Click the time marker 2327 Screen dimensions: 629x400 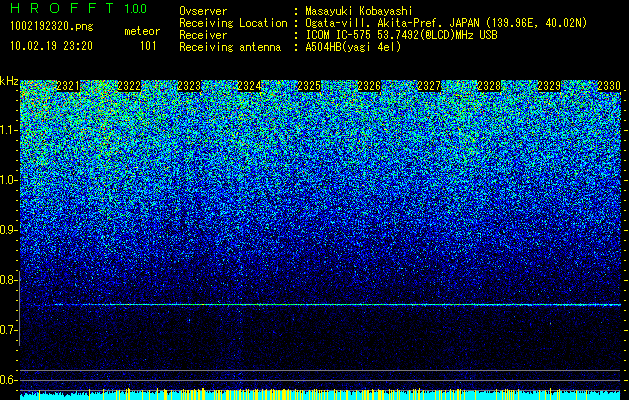click(429, 86)
